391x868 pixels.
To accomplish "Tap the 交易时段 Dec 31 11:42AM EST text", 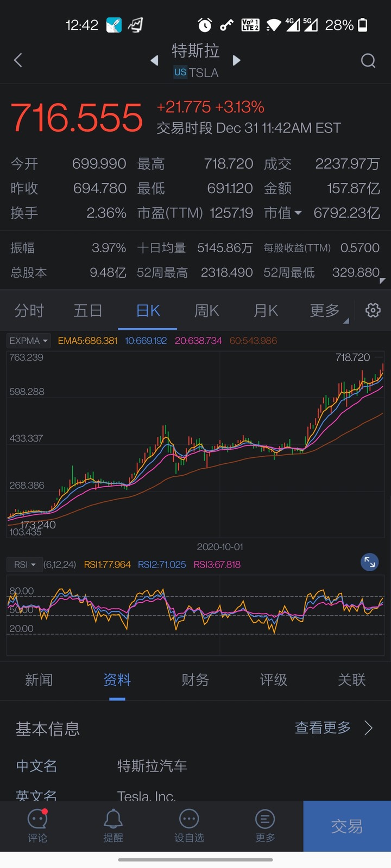I will click(x=249, y=128).
